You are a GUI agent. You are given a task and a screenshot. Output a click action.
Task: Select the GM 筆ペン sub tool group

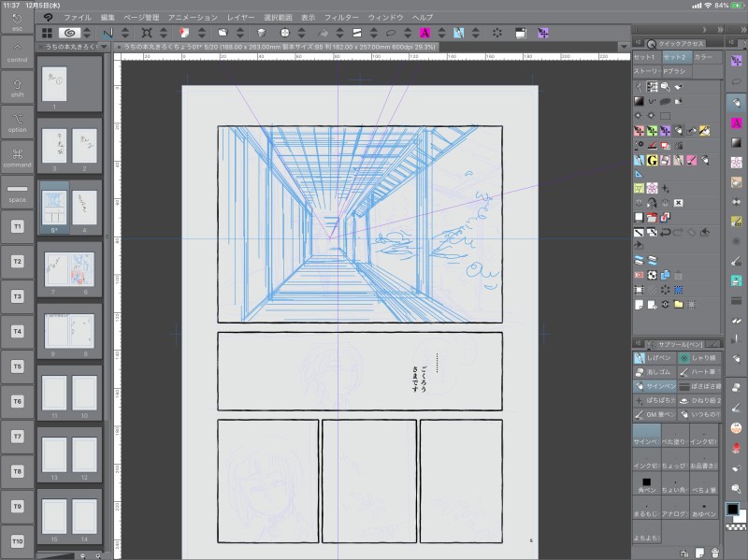pyautogui.click(x=654, y=414)
